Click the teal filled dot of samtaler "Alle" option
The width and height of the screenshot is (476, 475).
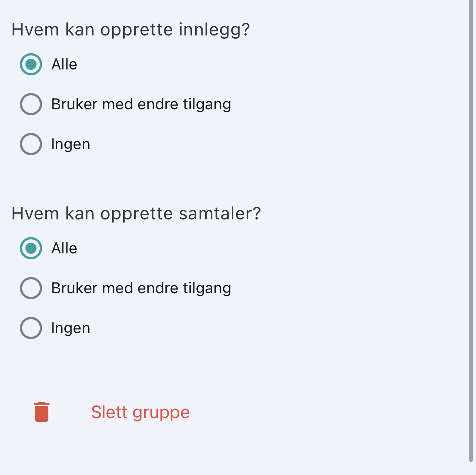pos(31,248)
